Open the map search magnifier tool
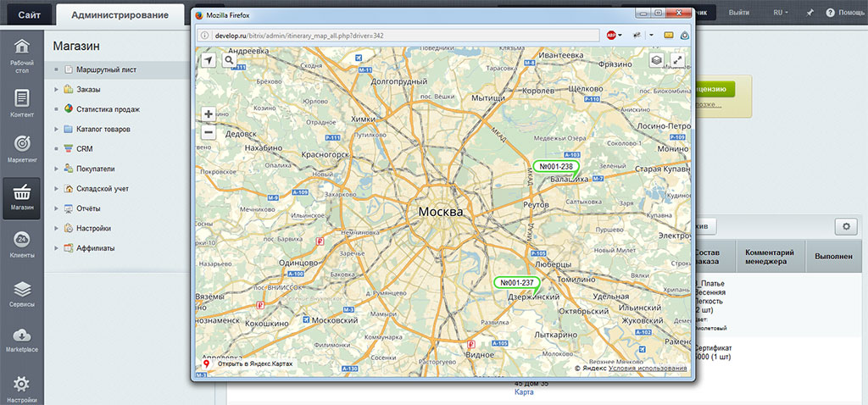 click(x=230, y=60)
